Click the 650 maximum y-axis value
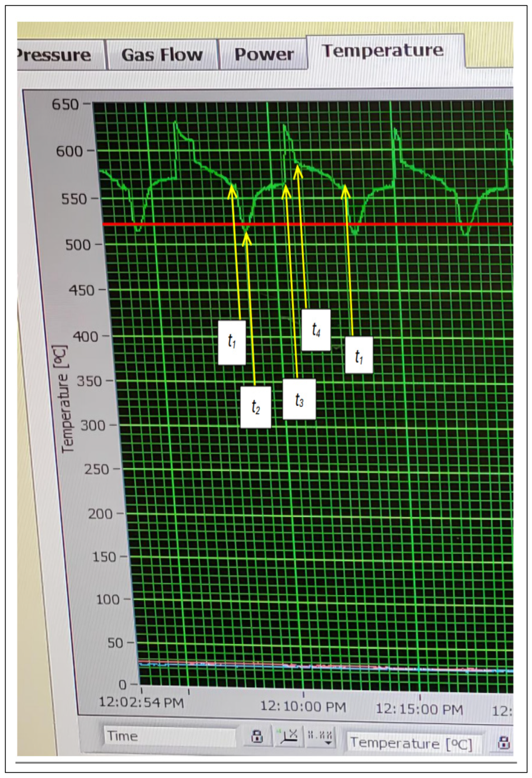Screen dimensions: 532x778 (66, 105)
